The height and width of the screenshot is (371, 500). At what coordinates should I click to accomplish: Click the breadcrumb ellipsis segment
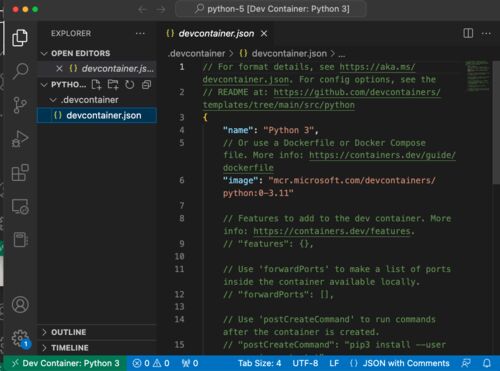pos(342,54)
